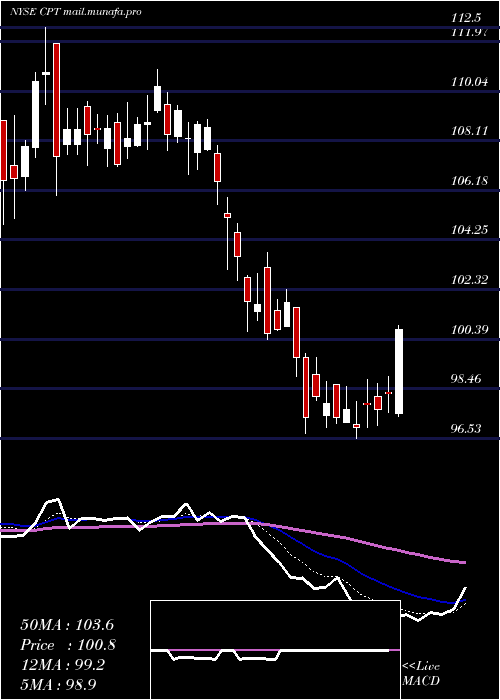Click the 110.04 price axis label
500x700 pixels.
(x=470, y=81)
